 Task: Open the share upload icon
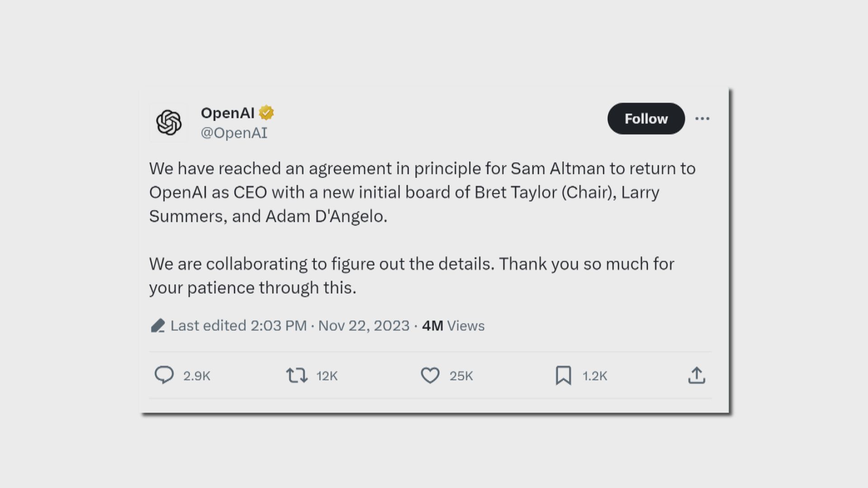point(697,375)
